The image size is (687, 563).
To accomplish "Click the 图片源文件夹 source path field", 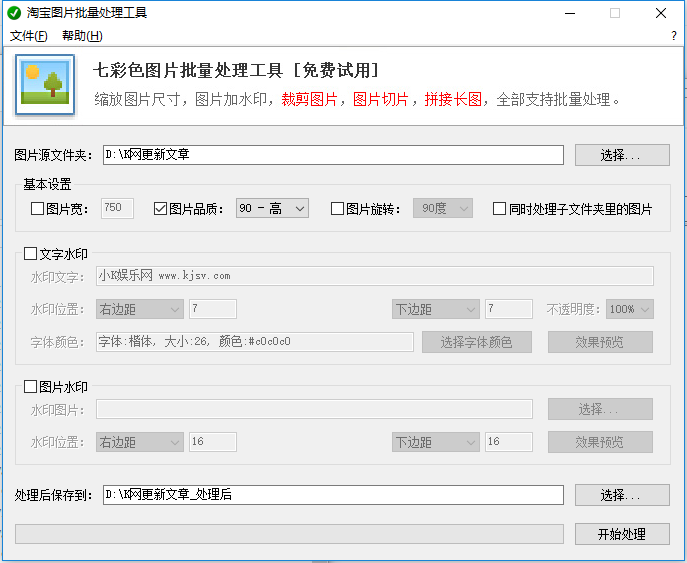I will pyautogui.click(x=331, y=155).
